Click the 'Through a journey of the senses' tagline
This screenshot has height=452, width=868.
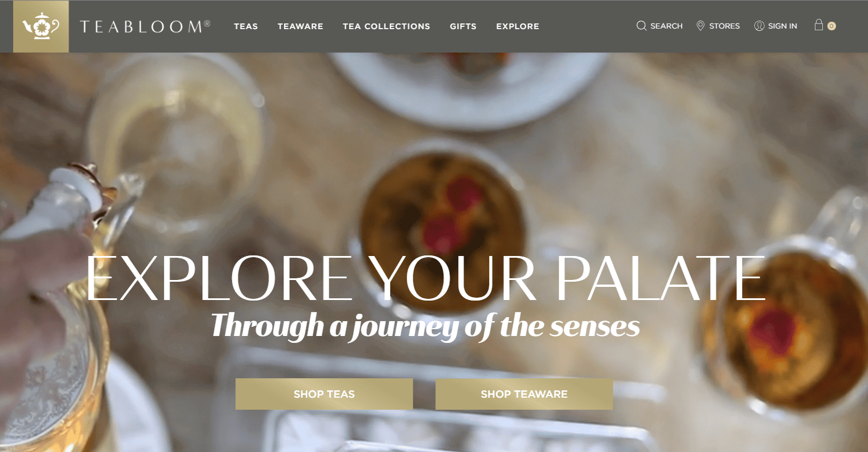425,326
